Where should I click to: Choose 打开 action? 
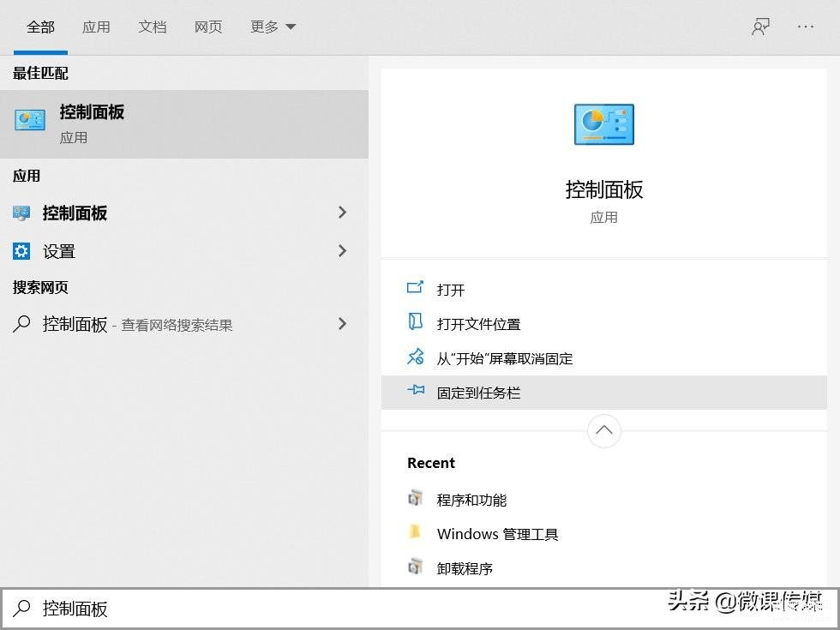pos(603,290)
